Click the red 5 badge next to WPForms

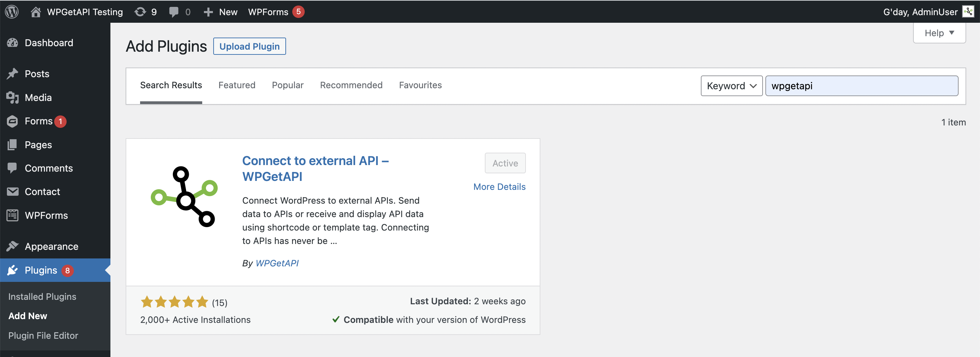tap(298, 12)
